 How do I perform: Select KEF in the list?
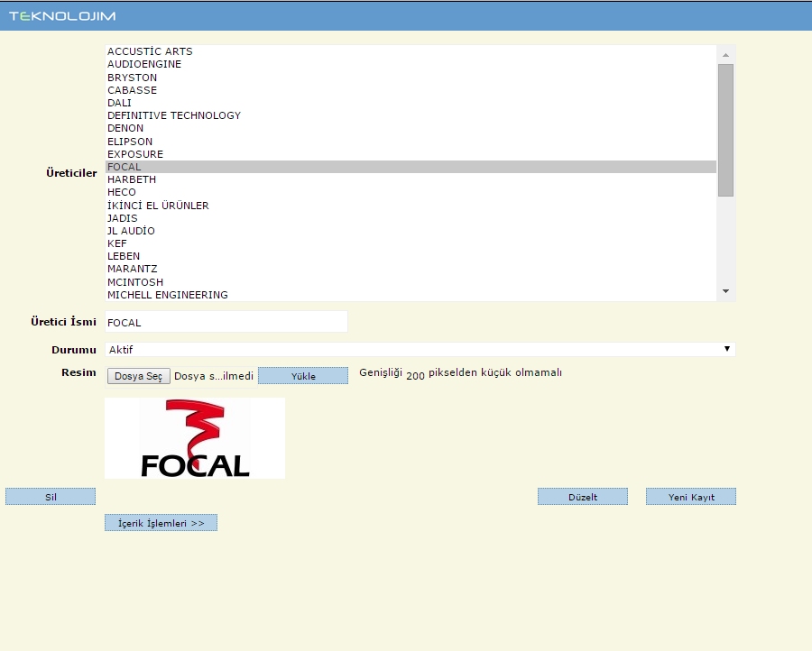pos(411,243)
